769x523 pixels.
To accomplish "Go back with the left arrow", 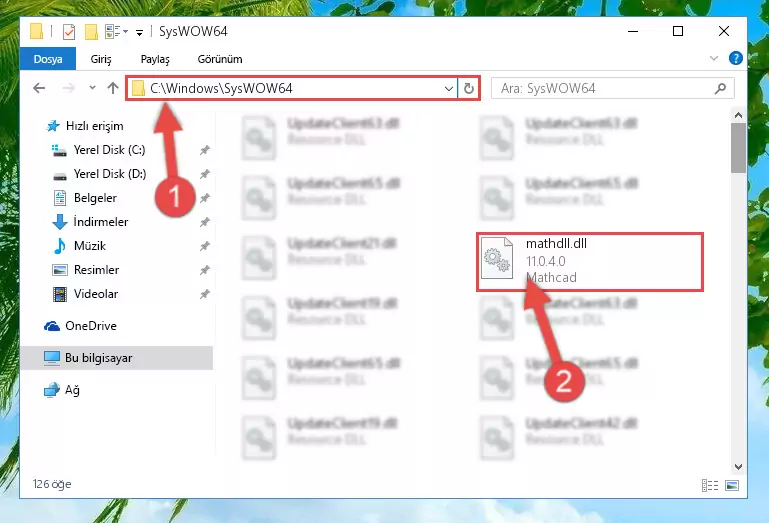I will 39,88.
